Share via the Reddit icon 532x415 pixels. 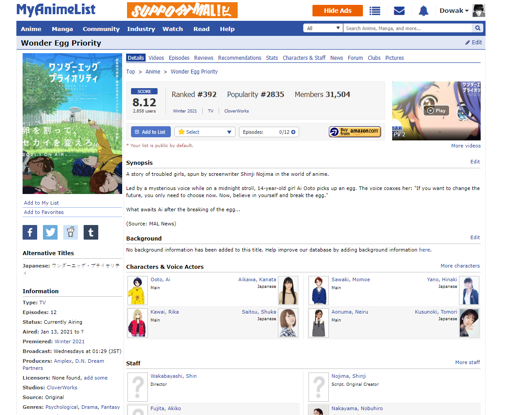click(70, 232)
